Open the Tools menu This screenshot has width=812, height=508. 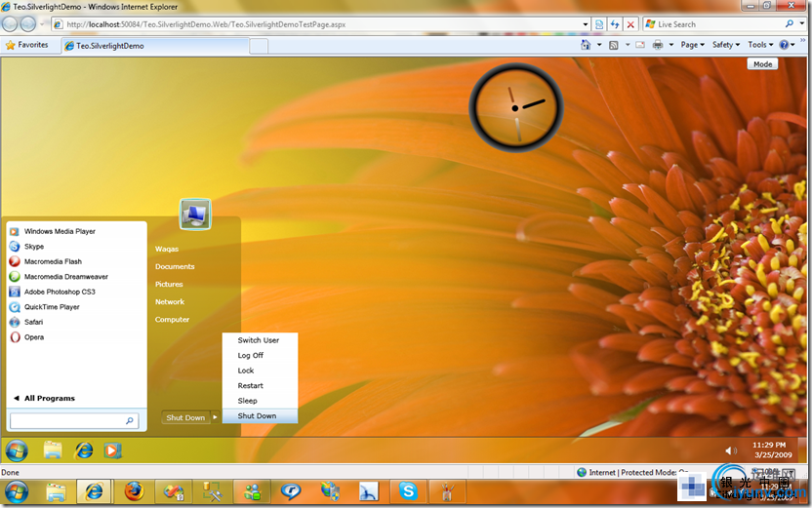tap(760, 45)
